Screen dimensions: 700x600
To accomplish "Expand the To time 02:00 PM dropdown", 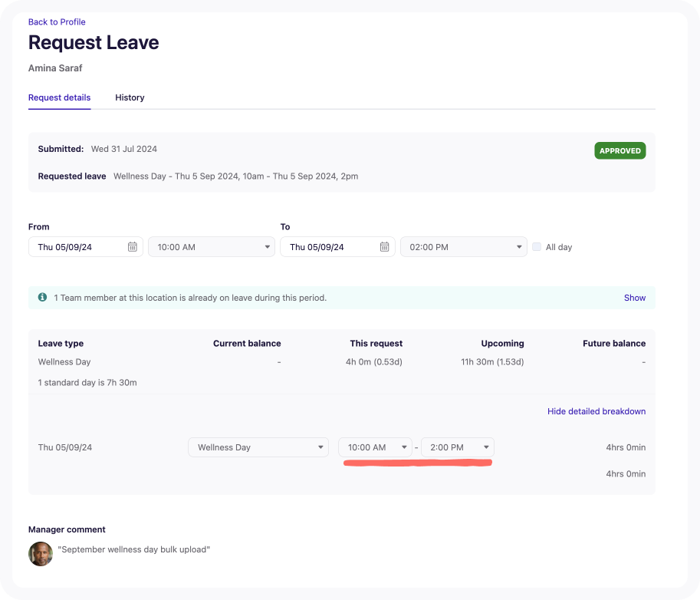I will (463, 247).
